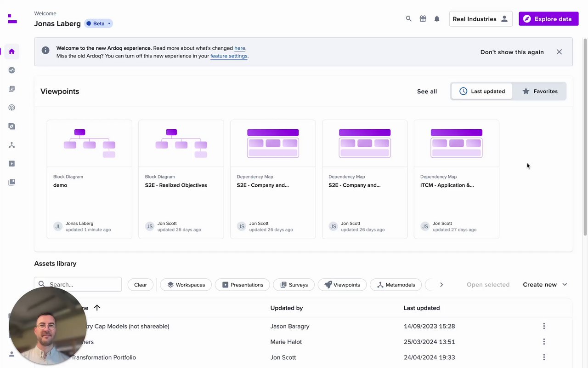Open the S2E - Realized Objectives viewpoint card
Viewport: 588px width, 368px height.
point(181,179)
